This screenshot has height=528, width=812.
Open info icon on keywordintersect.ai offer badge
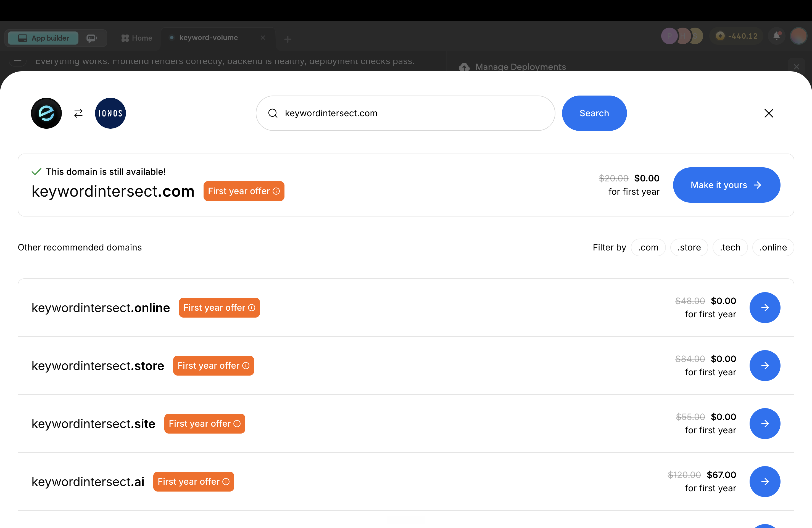point(226,482)
